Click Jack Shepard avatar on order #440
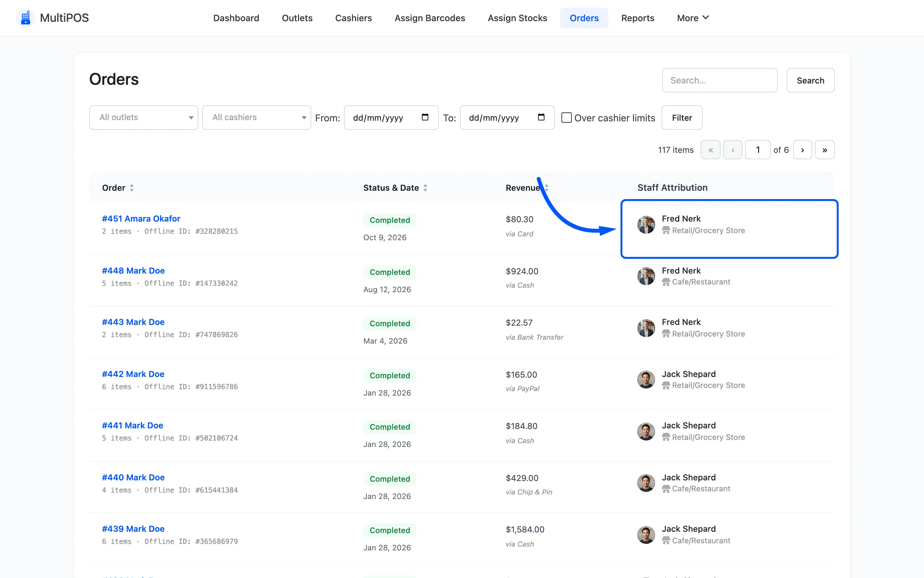The width and height of the screenshot is (924, 578). click(x=646, y=483)
